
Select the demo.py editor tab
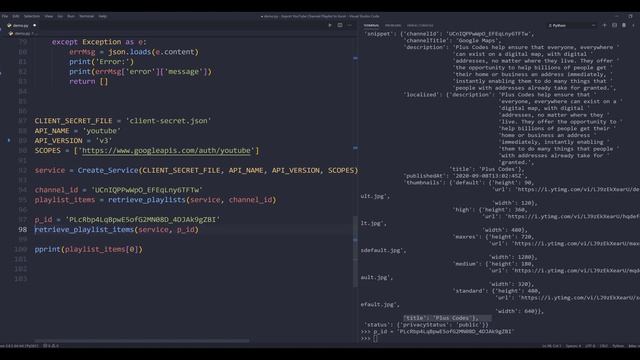[x=20, y=25]
